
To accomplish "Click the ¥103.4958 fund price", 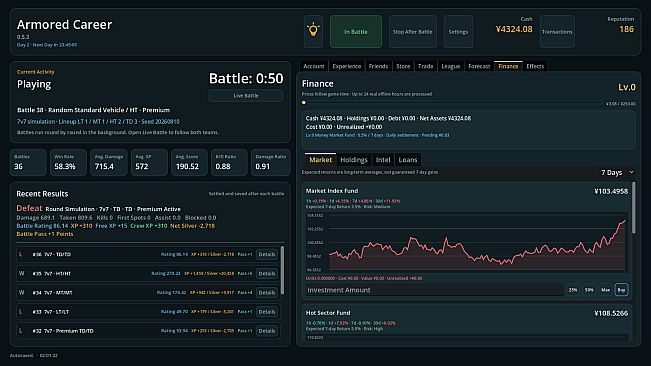I will pyautogui.click(x=611, y=191).
